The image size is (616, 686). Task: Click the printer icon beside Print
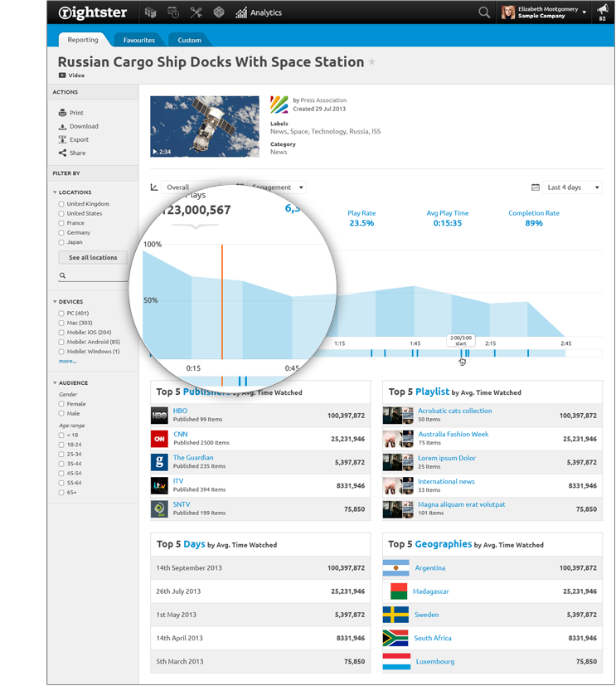(62, 113)
